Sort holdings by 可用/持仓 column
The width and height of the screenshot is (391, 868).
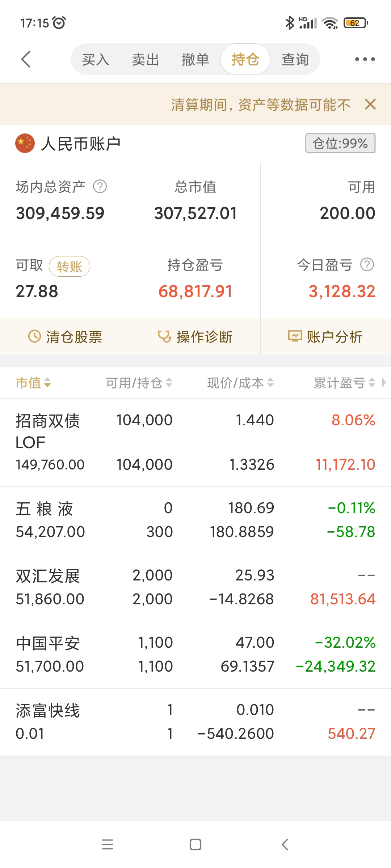[x=139, y=383]
